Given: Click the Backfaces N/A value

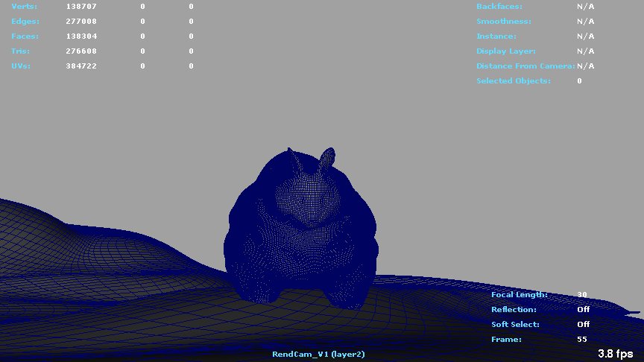Looking at the screenshot, I should click(585, 7).
